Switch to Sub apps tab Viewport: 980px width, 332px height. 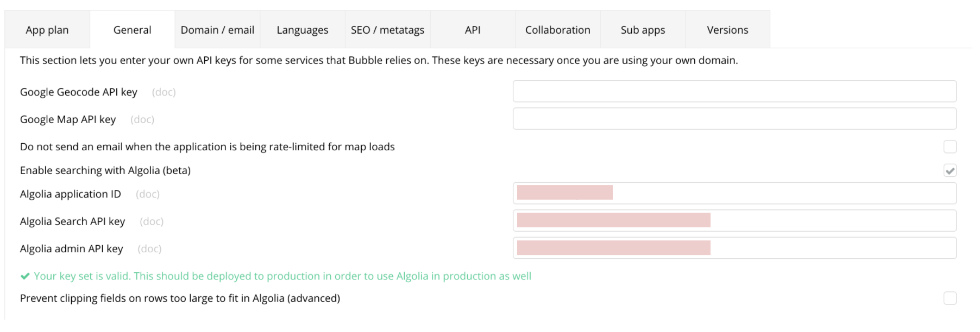pyautogui.click(x=643, y=30)
